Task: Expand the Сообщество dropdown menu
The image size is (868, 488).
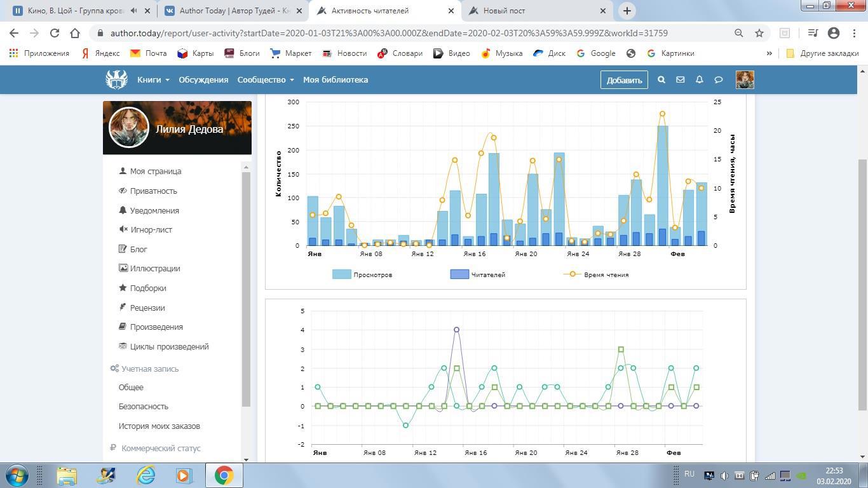Action: pos(265,80)
